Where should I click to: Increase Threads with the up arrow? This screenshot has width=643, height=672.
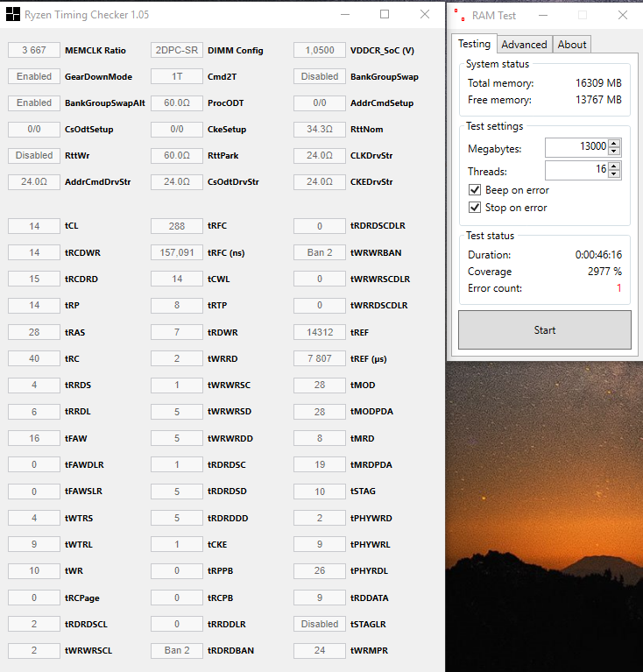point(614,166)
